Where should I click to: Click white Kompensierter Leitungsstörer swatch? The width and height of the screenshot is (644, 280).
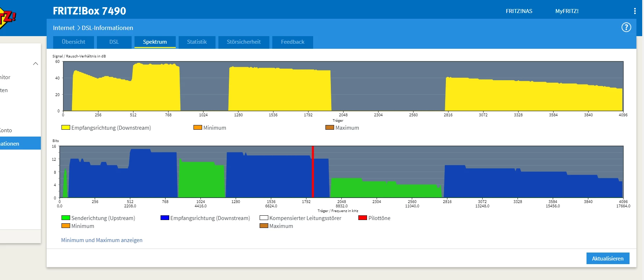(x=264, y=218)
